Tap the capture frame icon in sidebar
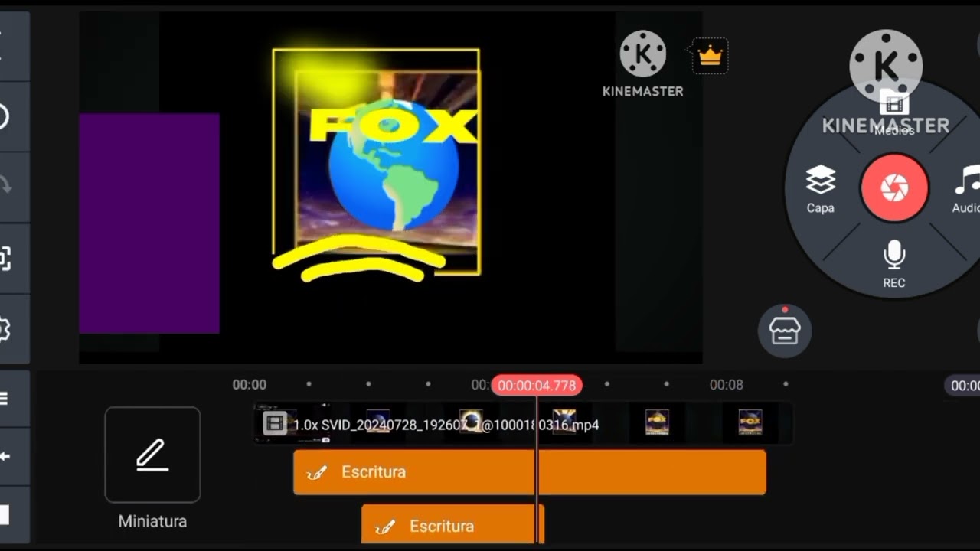 [x=4, y=259]
